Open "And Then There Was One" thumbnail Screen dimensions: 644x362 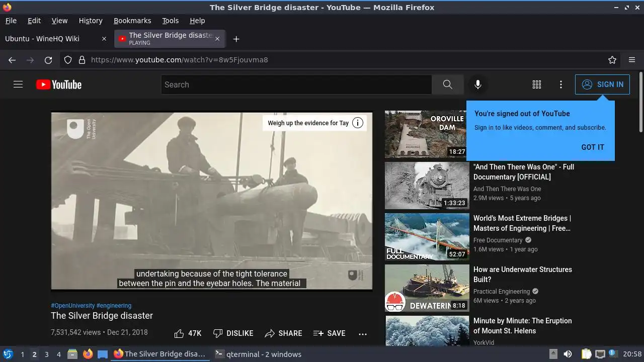pos(427,186)
